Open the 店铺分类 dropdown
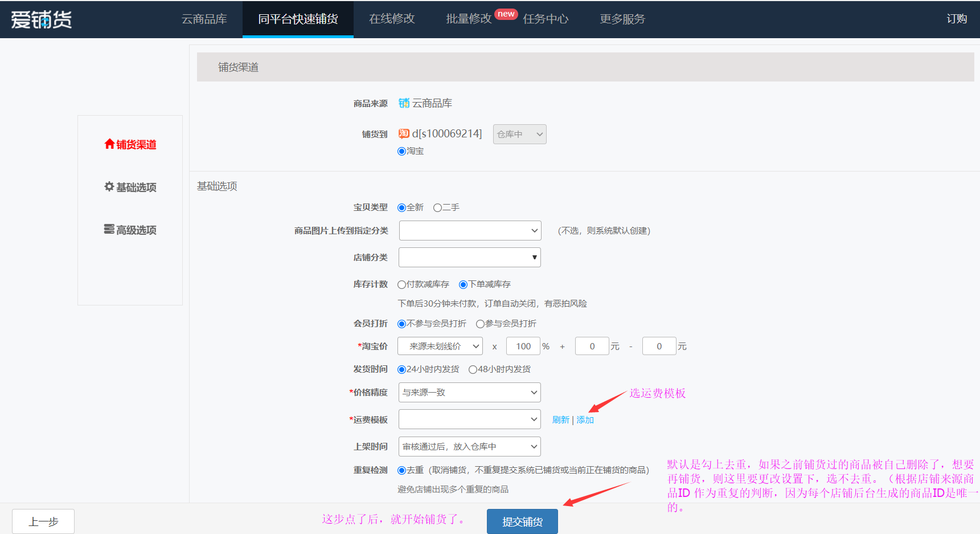The width and height of the screenshot is (980, 534). [470, 258]
